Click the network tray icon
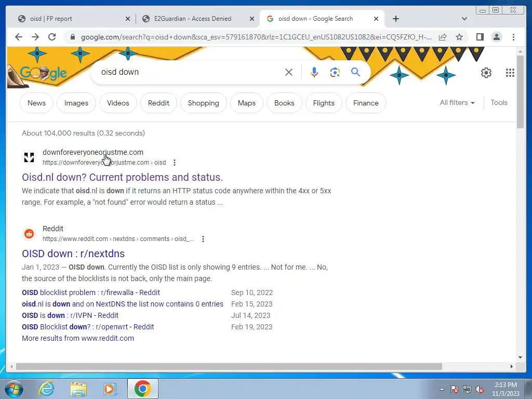 point(467,389)
